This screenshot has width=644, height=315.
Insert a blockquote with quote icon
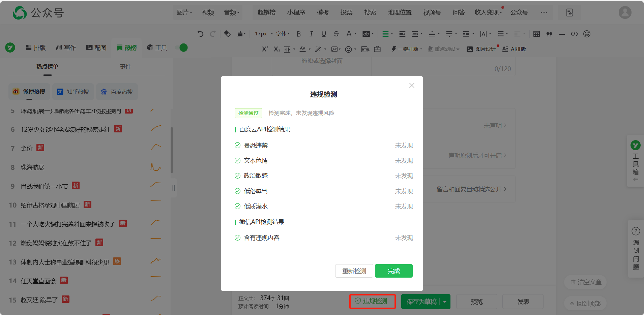coord(549,34)
